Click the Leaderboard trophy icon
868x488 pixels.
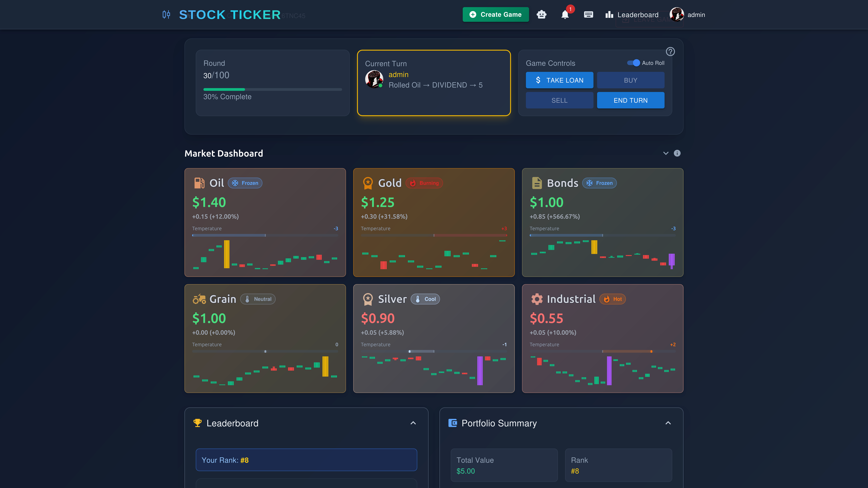click(197, 423)
